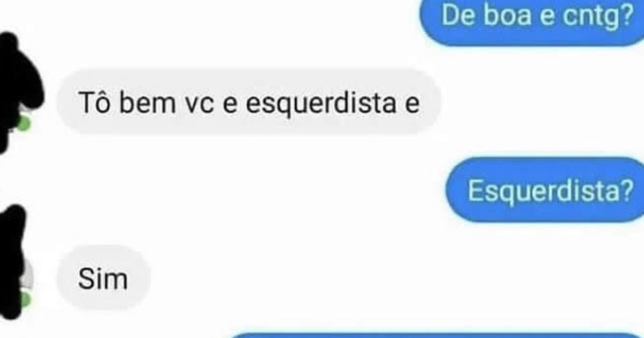The image size is (644, 338).
Task: Tap the blue "Esquerdista?" message bubble
Action: 545,190
